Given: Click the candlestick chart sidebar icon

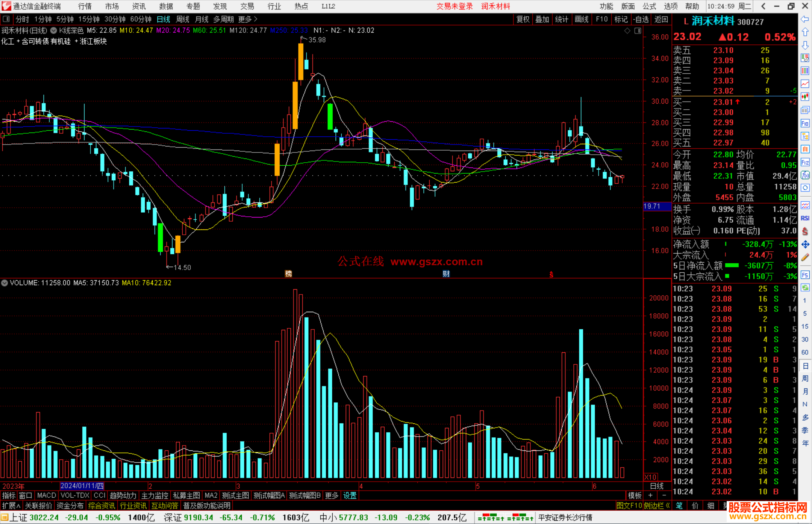Looking at the screenshot, I should (x=805, y=97).
